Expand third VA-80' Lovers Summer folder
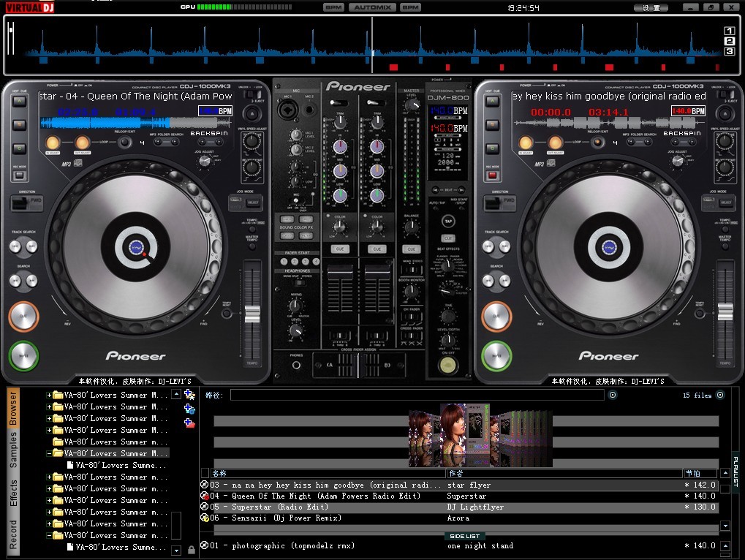This screenshot has height=560, width=745. point(49,418)
